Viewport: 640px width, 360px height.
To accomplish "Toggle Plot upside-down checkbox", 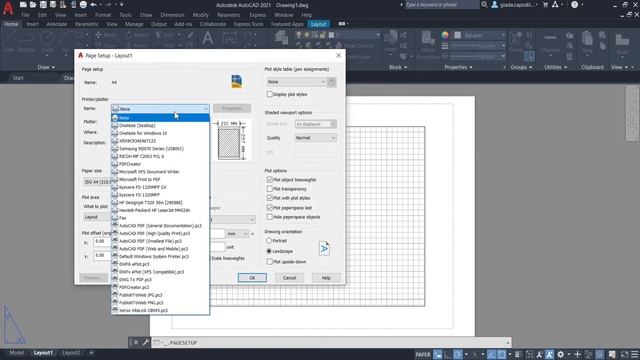I will tap(269, 262).
